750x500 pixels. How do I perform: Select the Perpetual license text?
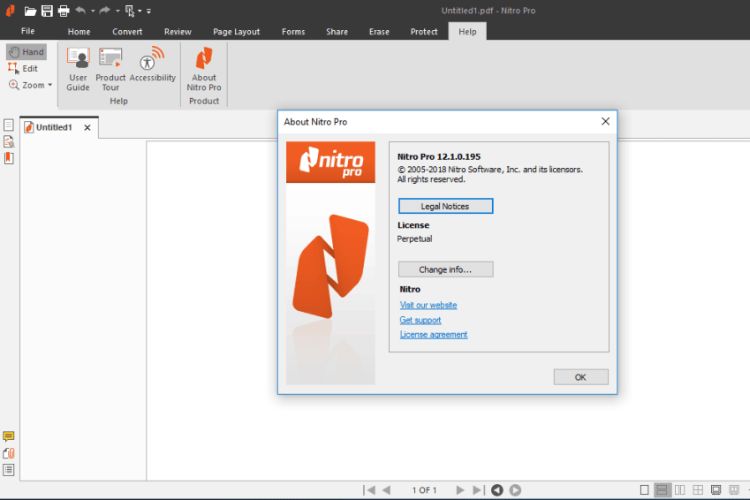click(x=414, y=239)
